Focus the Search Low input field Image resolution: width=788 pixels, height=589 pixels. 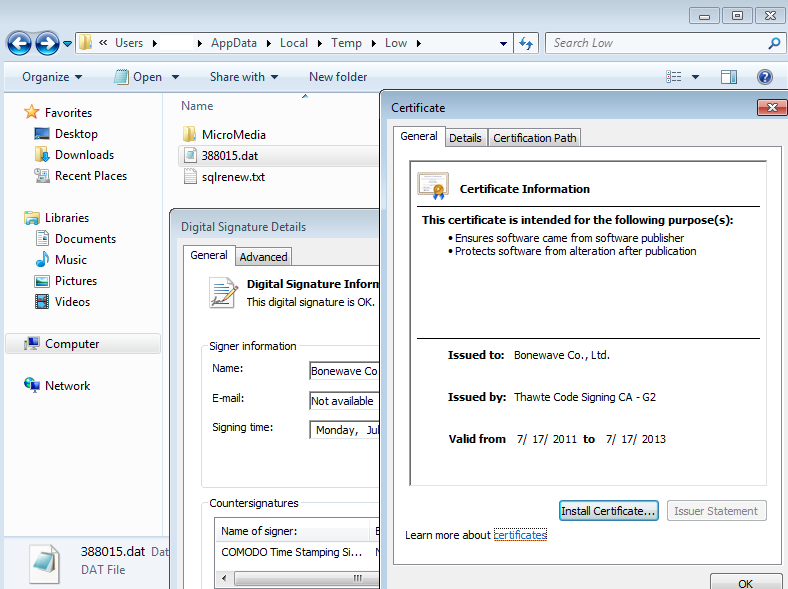(x=656, y=43)
